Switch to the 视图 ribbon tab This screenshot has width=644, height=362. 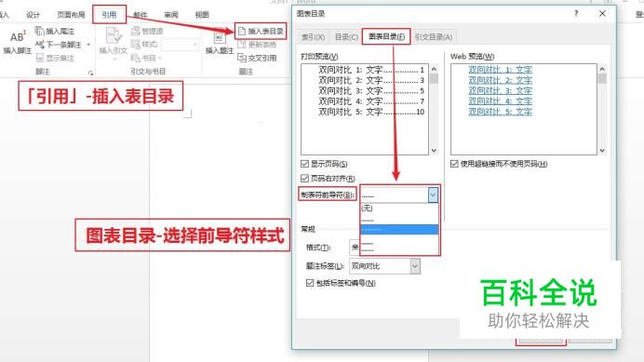tap(202, 15)
